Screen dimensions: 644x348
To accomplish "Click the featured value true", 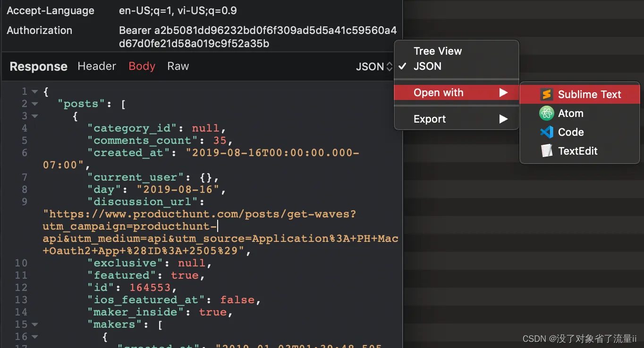I will (185, 275).
